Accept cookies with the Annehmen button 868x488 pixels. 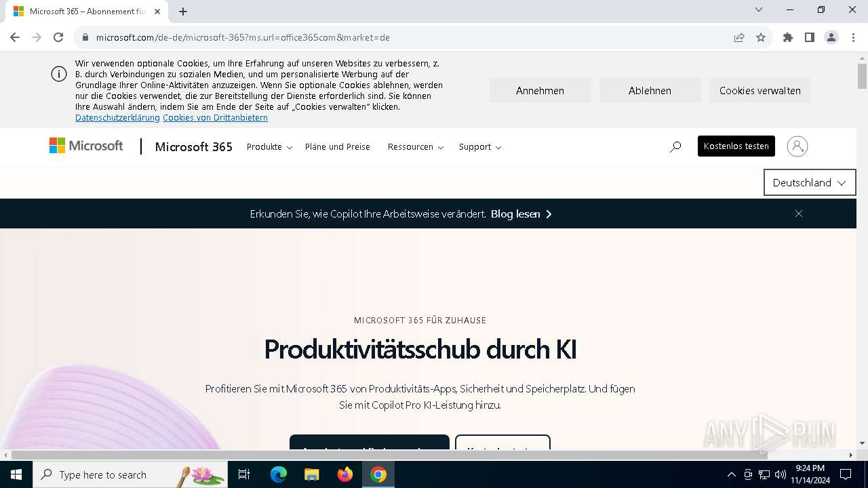540,90
